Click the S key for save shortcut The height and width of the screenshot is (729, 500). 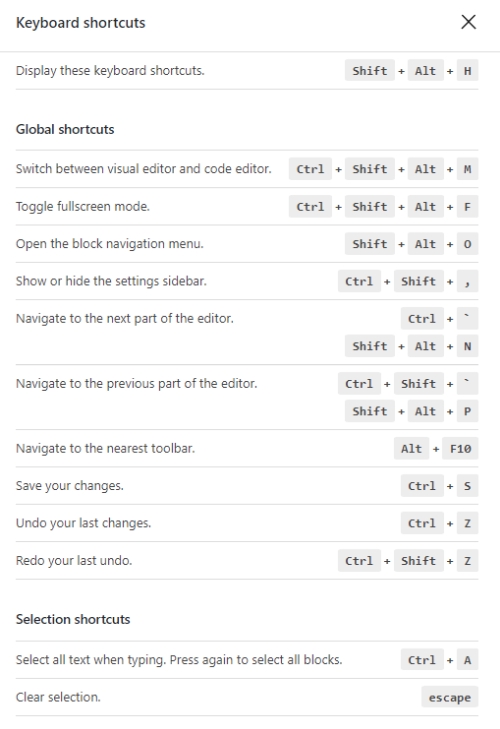click(x=467, y=485)
